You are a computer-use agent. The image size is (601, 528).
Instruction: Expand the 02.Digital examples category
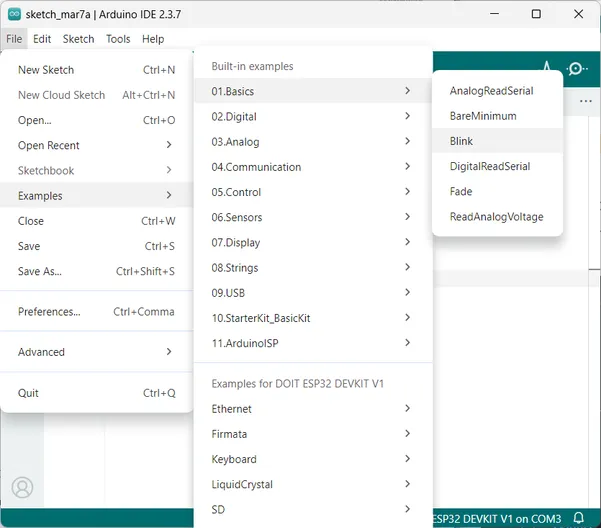click(x=313, y=116)
